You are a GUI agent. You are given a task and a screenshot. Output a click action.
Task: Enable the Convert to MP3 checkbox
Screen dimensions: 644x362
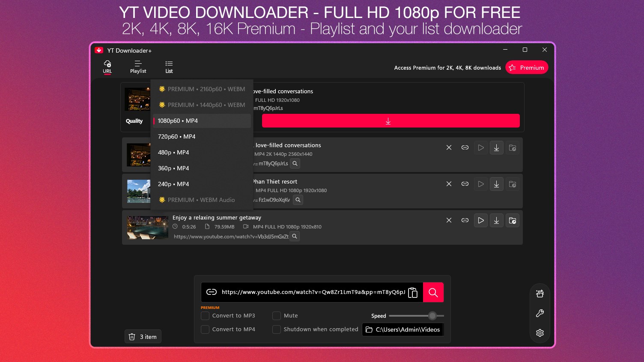click(x=205, y=315)
